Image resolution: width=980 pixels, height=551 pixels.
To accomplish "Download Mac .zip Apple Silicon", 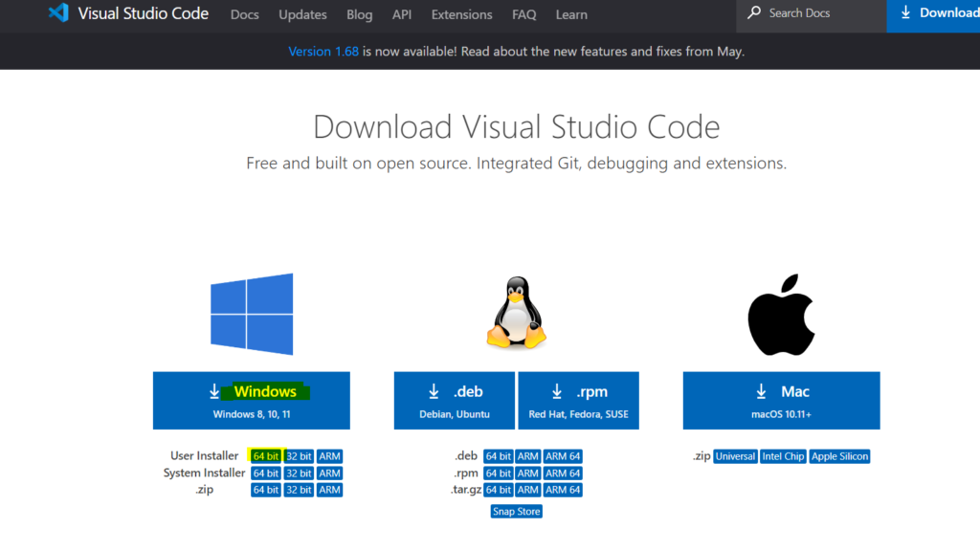I will click(839, 456).
